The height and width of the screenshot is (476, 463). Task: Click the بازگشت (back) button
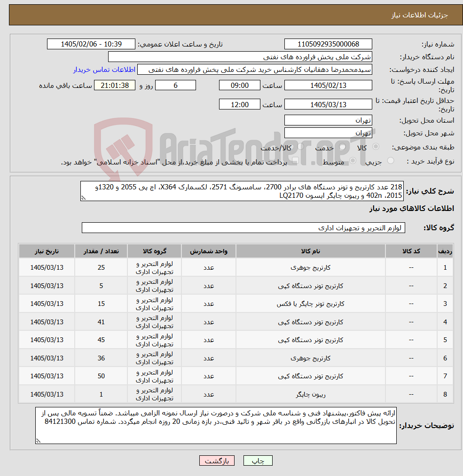coord(217,460)
